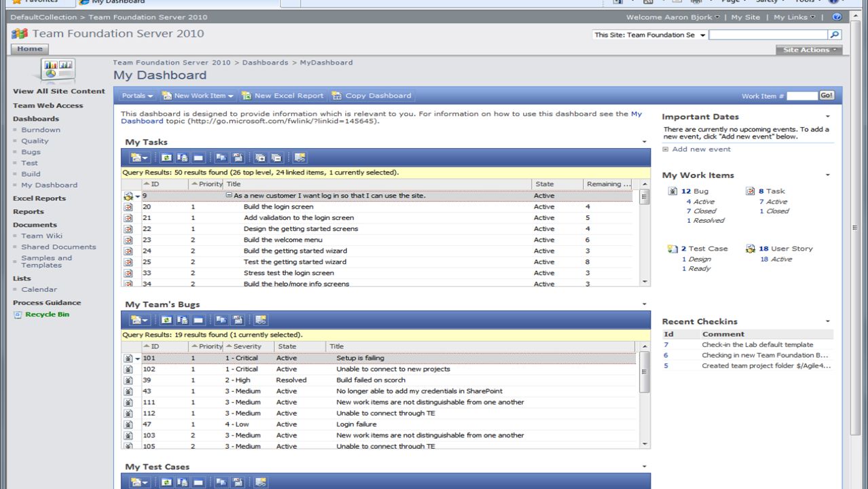Image resolution: width=868 pixels, height=489 pixels.
Task: Open the New Work Item dropdown
Action: pyautogui.click(x=198, y=96)
